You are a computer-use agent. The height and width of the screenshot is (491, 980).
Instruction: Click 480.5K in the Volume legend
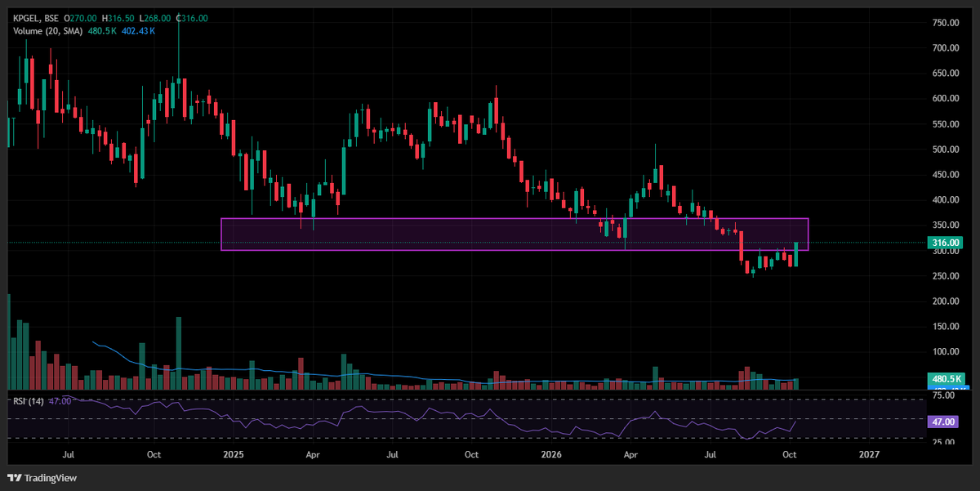tap(101, 31)
